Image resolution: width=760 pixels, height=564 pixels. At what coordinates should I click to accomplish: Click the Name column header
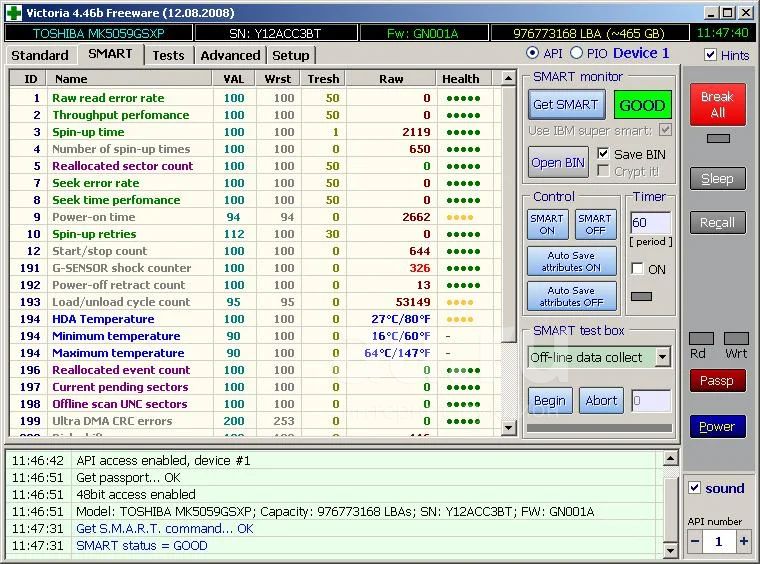tap(129, 79)
